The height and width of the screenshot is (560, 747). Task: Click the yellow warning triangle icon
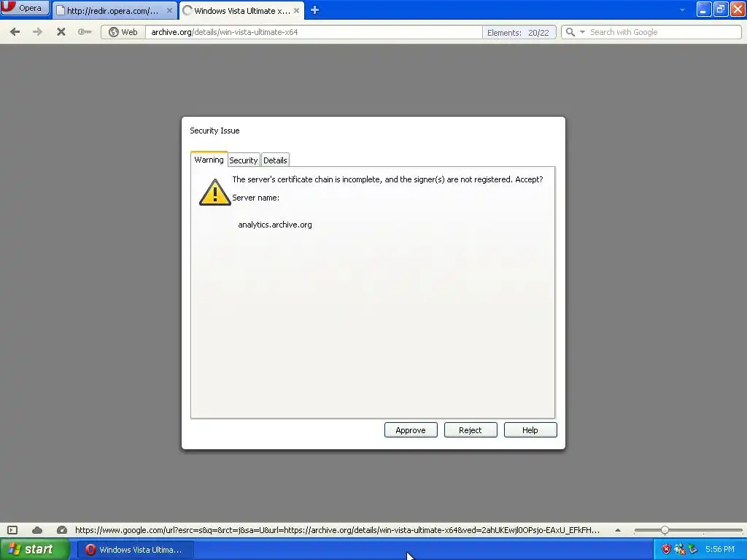point(215,192)
